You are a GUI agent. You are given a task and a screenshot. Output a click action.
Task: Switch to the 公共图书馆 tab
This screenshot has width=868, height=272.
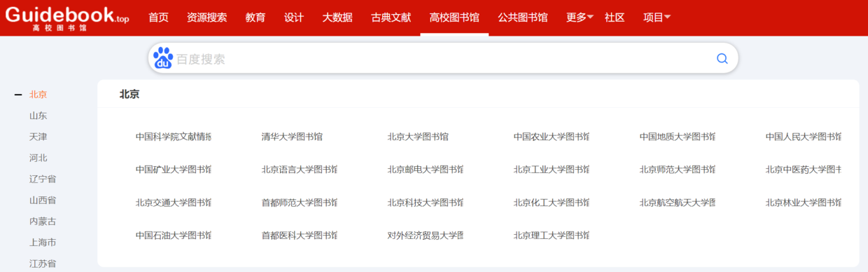click(x=523, y=18)
